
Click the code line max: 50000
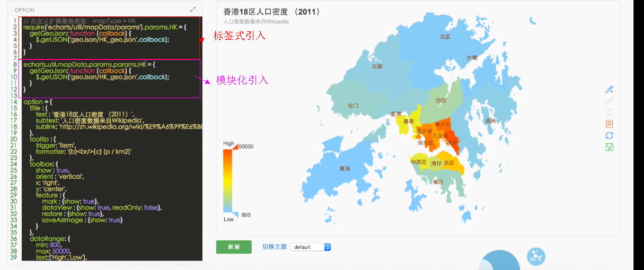tap(53, 251)
